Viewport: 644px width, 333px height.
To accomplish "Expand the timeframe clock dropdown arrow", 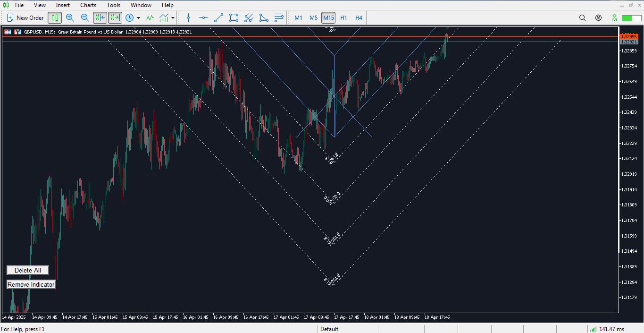I will pyautogui.click(x=138, y=18).
